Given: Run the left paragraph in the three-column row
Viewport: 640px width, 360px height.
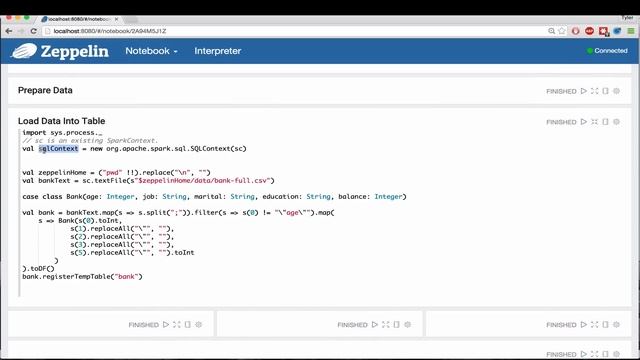Looking at the screenshot, I should 166,324.
